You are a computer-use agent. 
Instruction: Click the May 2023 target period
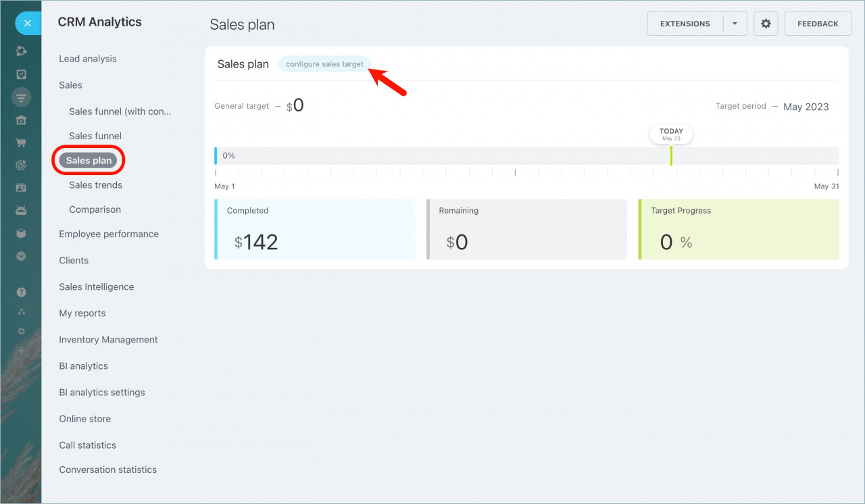click(x=806, y=107)
